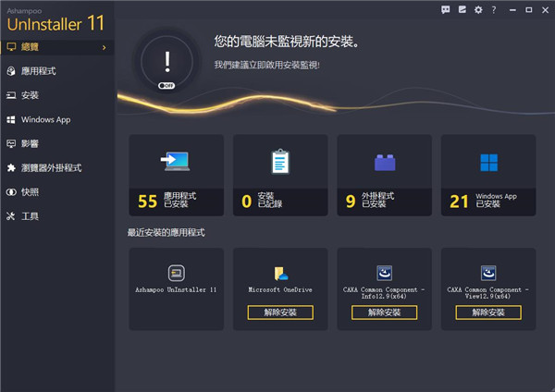Click the Microsoft OneDrive name label
The width and height of the screenshot is (555, 392).
[x=280, y=289]
